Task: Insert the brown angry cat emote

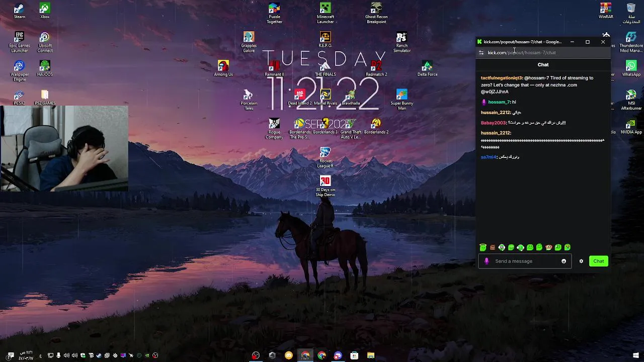Action: (492, 247)
